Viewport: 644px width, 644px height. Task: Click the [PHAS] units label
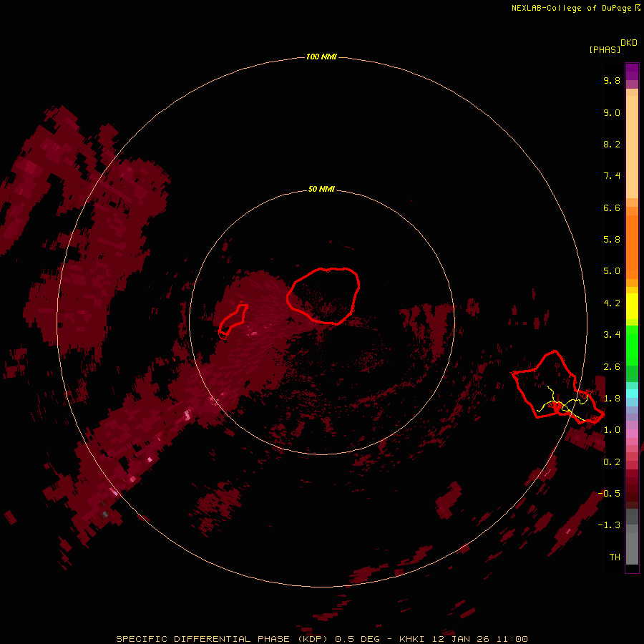point(605,49)
